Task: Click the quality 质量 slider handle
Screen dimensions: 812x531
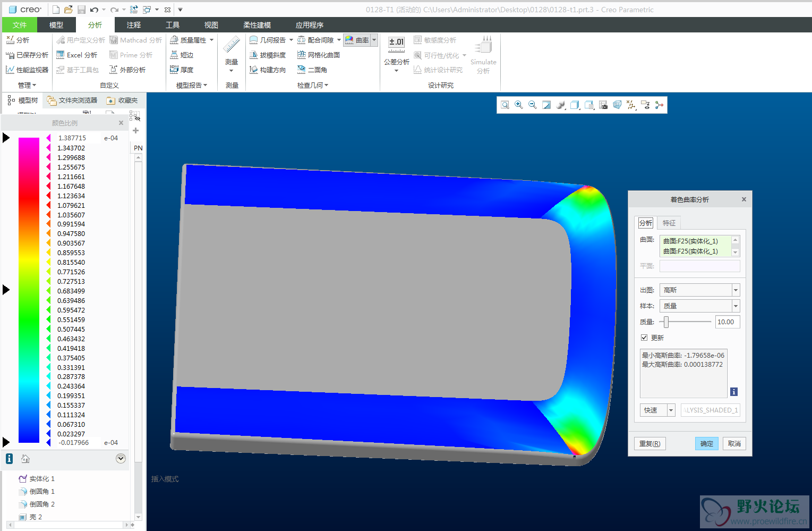Action: point(666,322)
